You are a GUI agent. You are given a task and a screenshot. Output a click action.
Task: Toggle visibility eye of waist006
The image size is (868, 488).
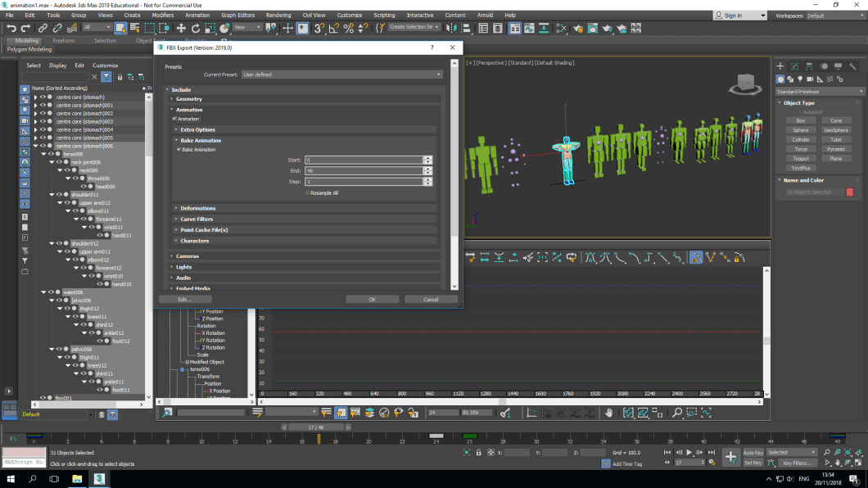pos(51,292)
